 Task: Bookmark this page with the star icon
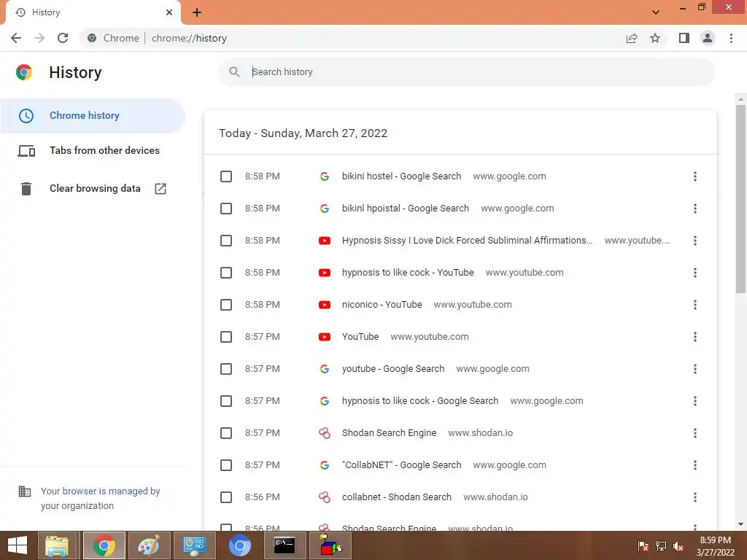[x=655, y=38]
